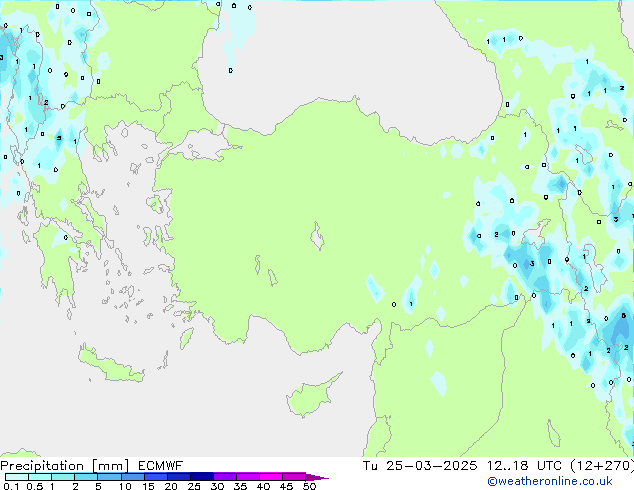
Task: Click the 25–30 mm dark navy legend swatch
Action: point(201,477)
